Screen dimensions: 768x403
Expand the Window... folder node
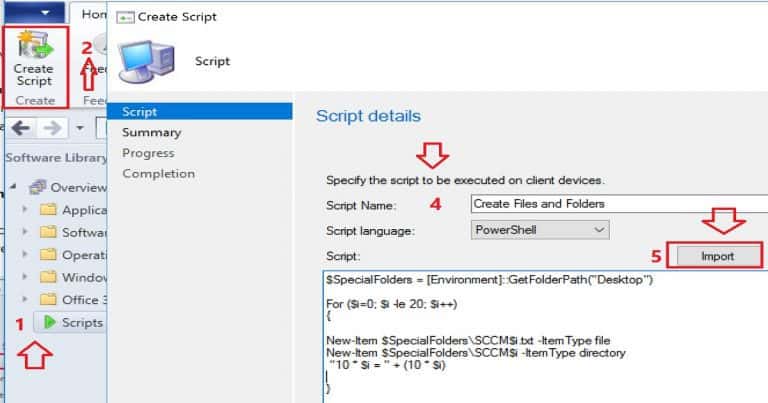click(x=24, y=277)
